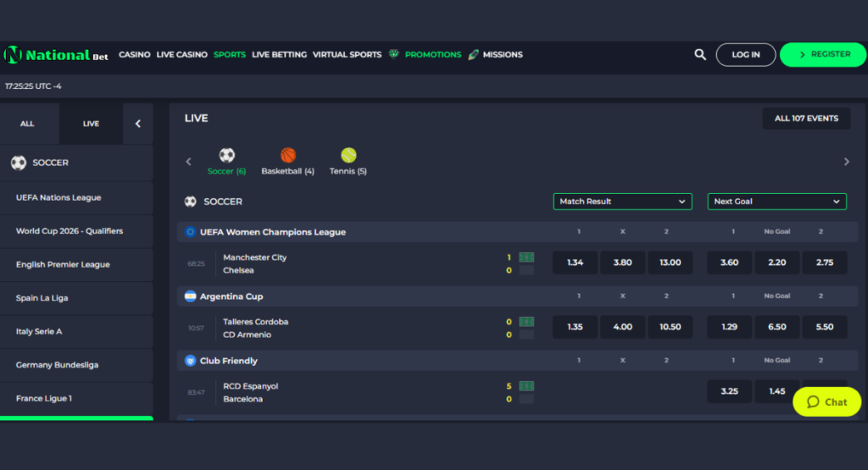Click the UEFA Women Champions League badge icon

click(191, 232)
